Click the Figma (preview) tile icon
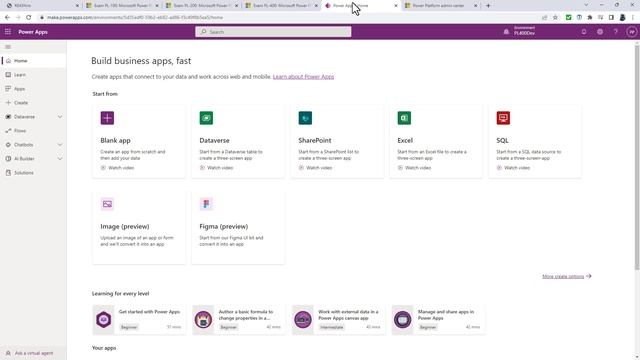The image size is (640, 360). (x=206, y=204)
